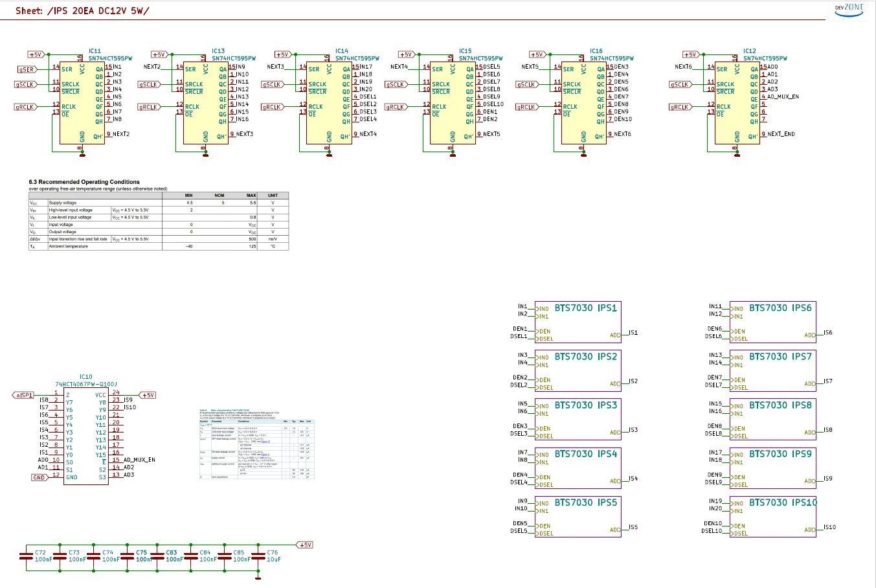Select the C83 capacitor reference label
This screenshot has width=876, height=588.
(x=172, y=553)
